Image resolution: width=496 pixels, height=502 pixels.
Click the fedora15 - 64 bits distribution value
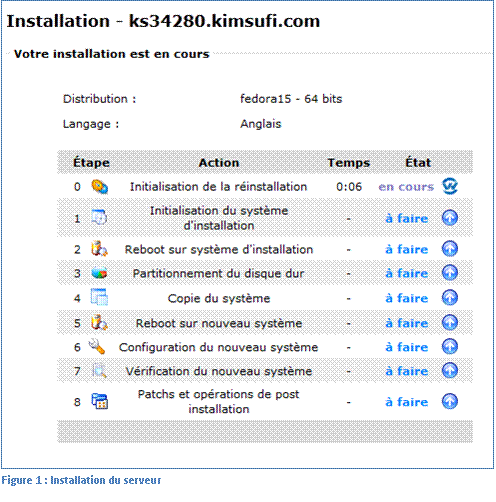click(x=291, y=99)
